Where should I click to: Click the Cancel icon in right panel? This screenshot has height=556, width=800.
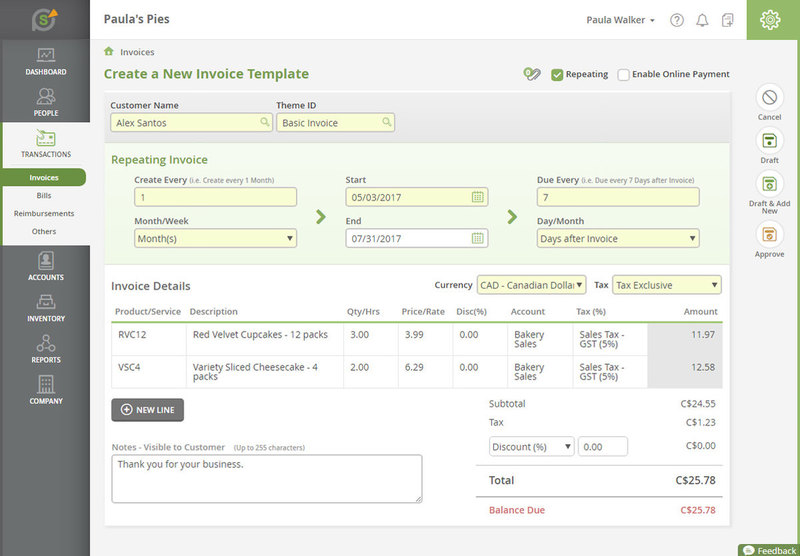click(769, 98)
